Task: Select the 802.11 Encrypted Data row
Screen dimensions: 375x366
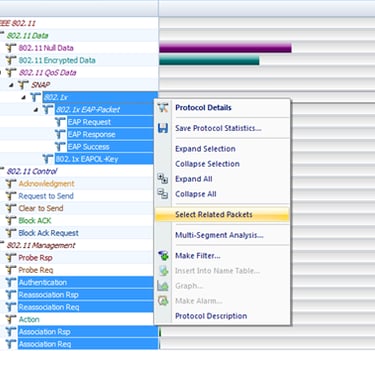Action: (x=57, y=60)
